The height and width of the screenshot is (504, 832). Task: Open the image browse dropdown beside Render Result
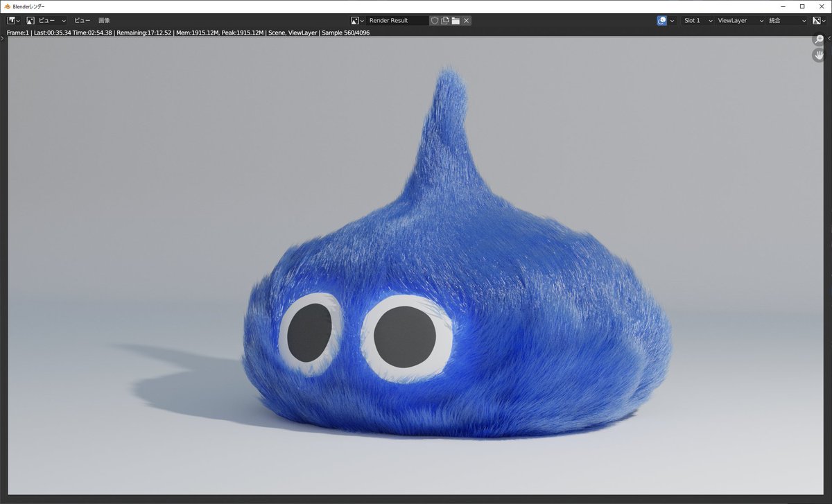coord(357,21)
